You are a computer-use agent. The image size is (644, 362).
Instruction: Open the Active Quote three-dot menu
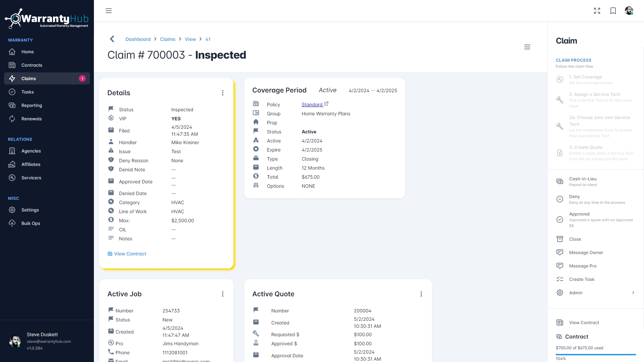421,294
